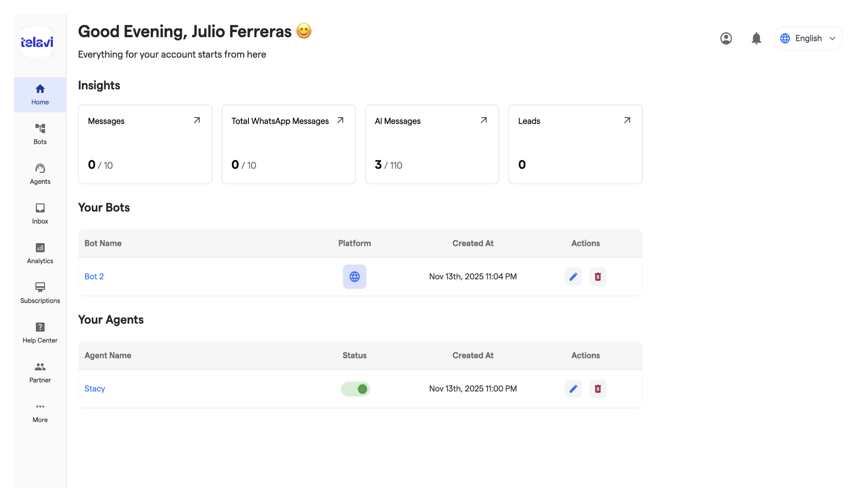The image size is (868, 502).
Task: Open the user profile icon
Action: point(726,38)
